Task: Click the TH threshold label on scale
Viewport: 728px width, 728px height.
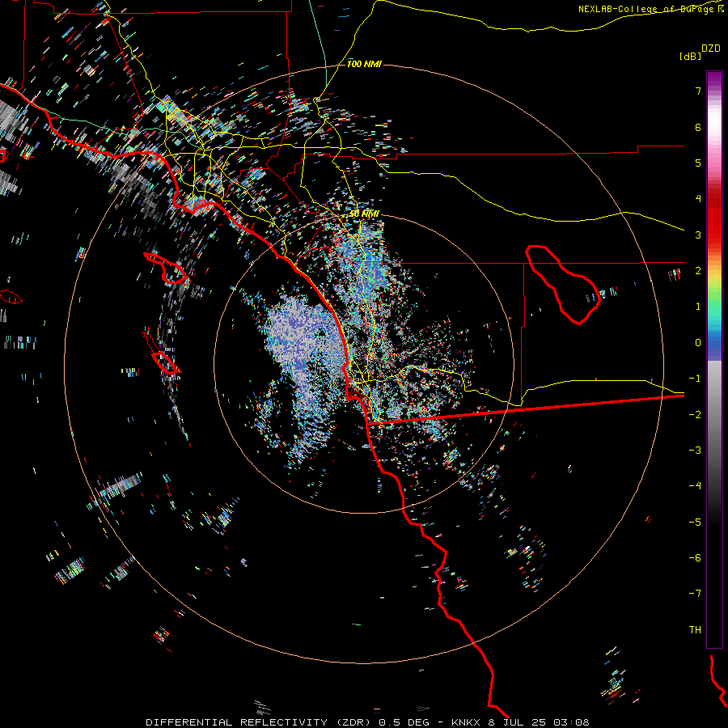Action: pyautogui.click(x=695, y=630)
